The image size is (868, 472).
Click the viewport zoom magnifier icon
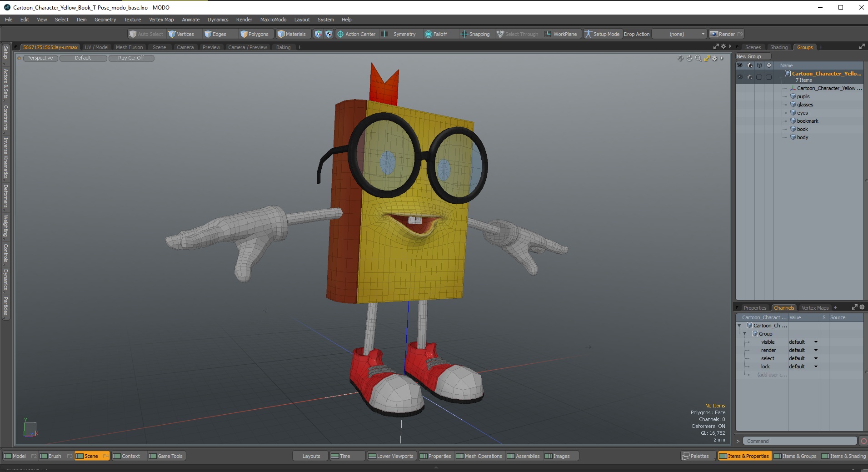coord(698,58)
